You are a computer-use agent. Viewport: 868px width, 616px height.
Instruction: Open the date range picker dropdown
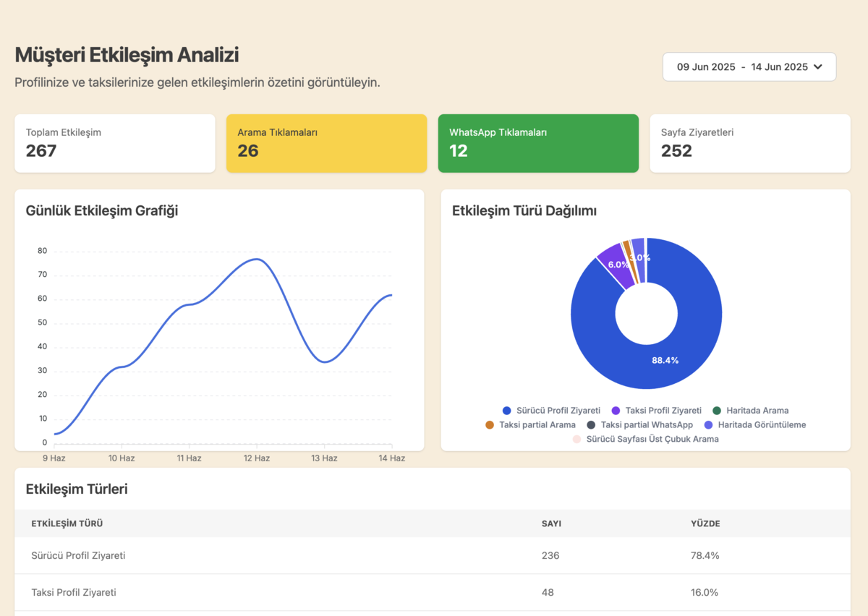click(x=749, y=67)
